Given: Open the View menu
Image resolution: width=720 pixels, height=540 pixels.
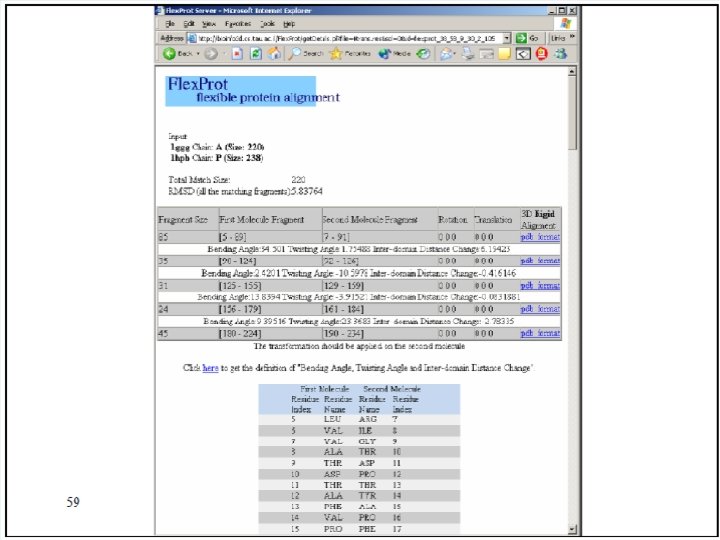Looking at the screenshot, I should click(208, 24).
